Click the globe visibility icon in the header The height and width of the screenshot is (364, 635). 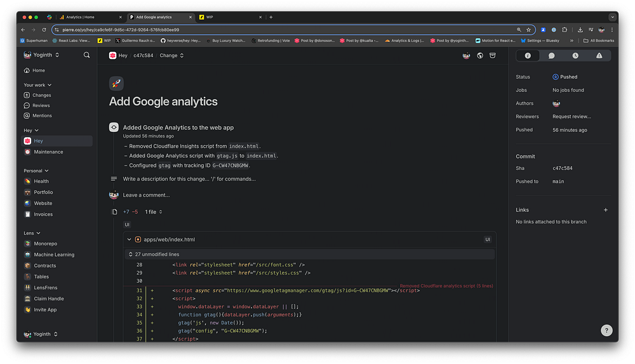click(480, 56)
